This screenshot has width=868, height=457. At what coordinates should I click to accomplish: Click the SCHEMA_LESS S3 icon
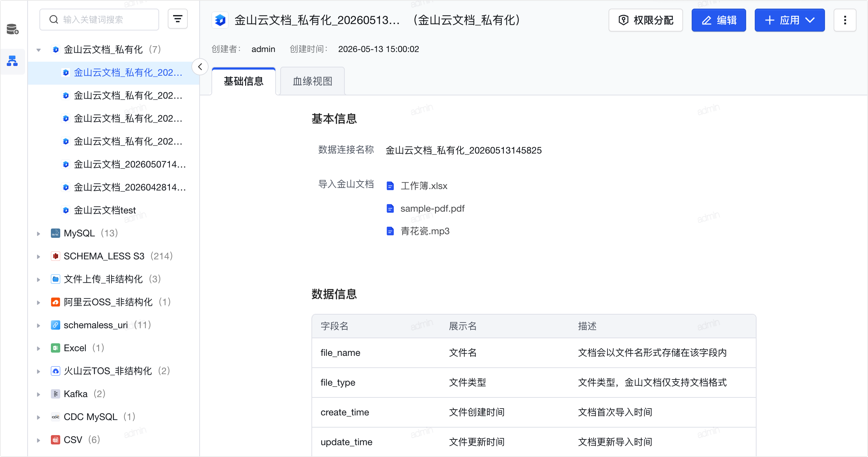click(56, 256)
